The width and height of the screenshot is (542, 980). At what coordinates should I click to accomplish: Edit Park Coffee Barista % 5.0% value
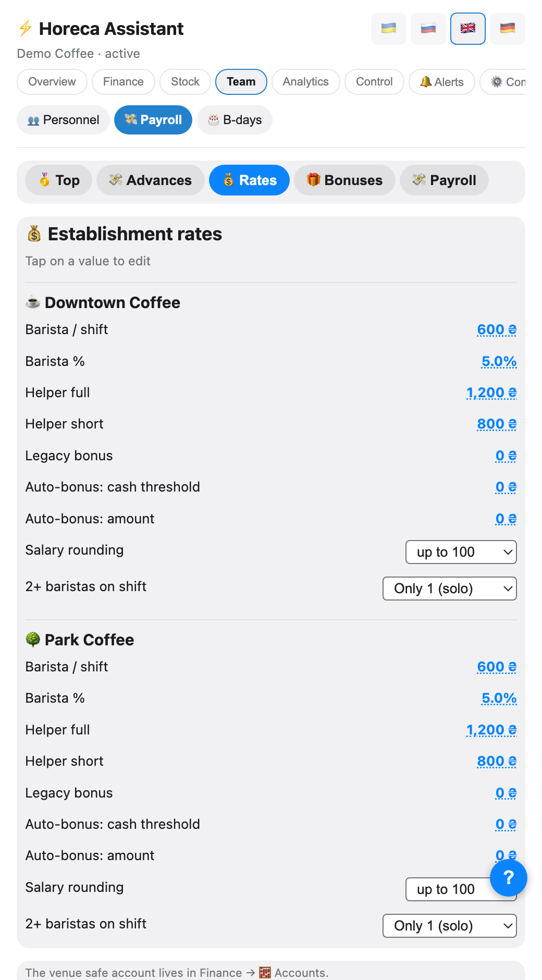(x=499, y=698)
